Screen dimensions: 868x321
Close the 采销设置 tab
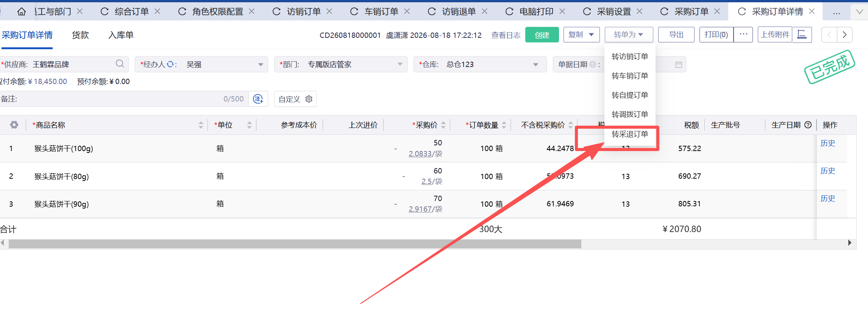tap(640, 11)
